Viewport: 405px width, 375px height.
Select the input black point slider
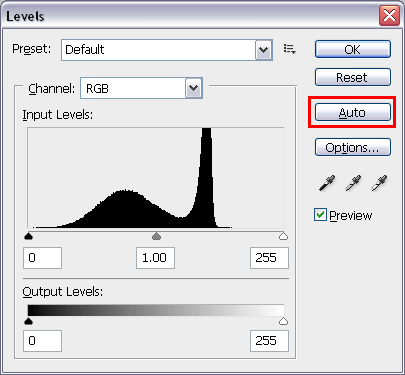(29, 236)
